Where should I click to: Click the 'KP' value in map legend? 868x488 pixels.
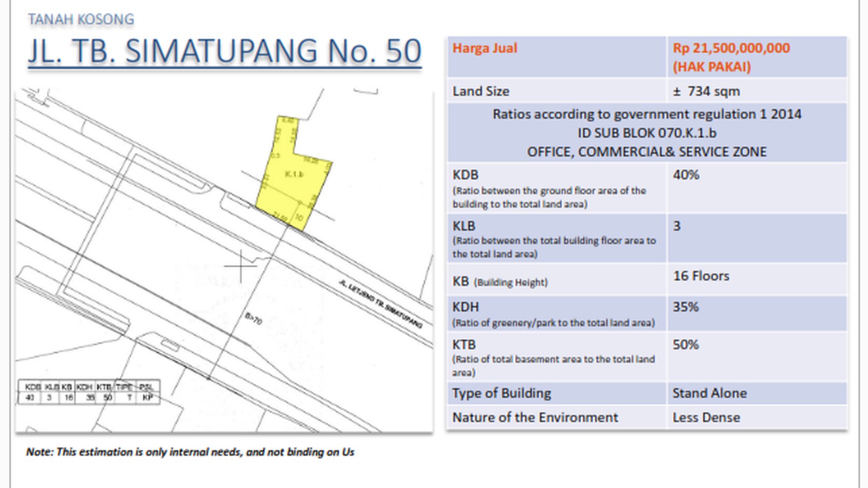[x=147, y=398]
